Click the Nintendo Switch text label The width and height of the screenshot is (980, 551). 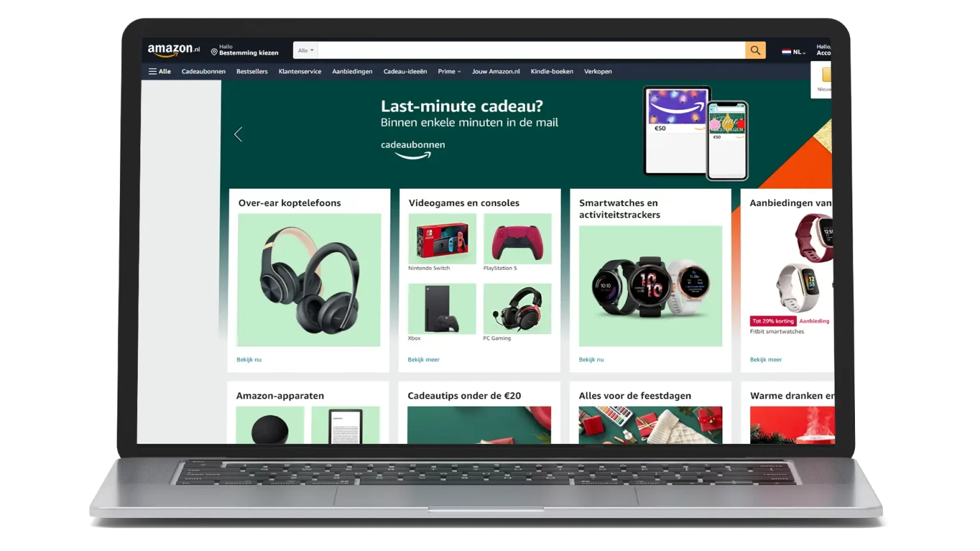tap(429, 268)
